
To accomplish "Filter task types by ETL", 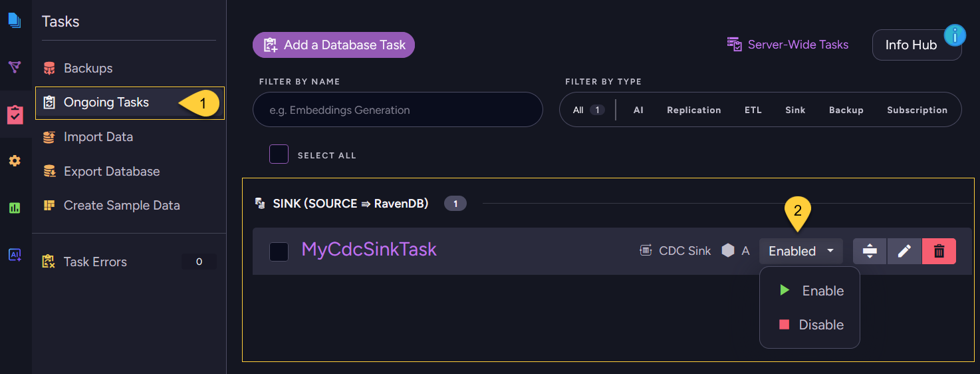I will coord(753,110).
